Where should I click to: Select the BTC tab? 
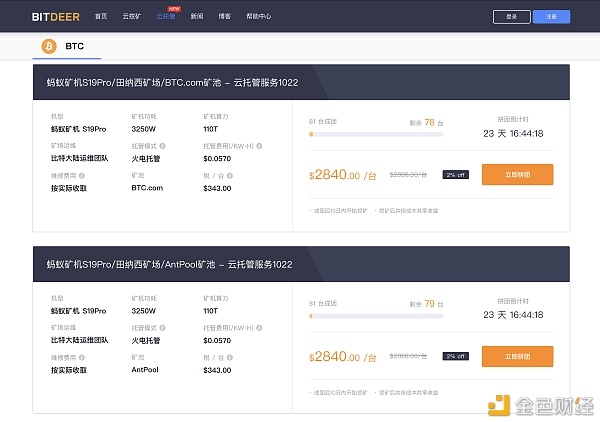tap(67, 46)
